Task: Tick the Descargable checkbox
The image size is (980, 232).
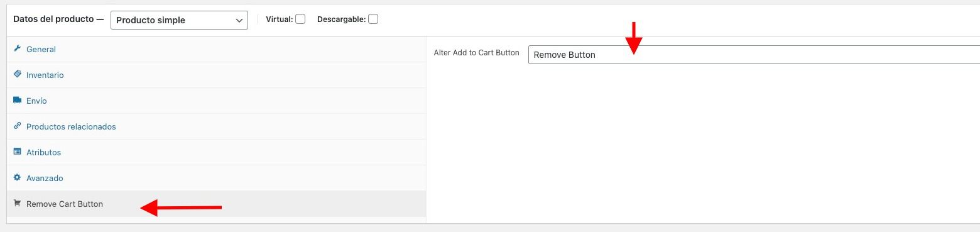Action: (373, 19)
